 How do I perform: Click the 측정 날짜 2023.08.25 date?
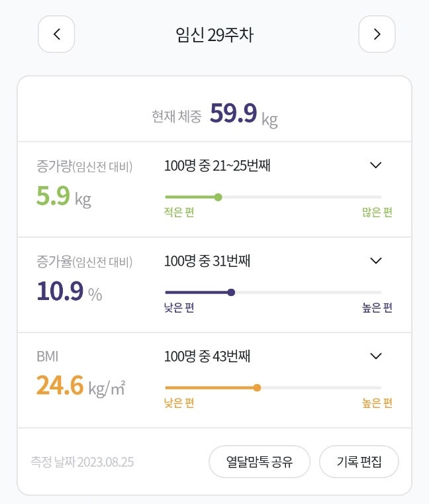82,462
